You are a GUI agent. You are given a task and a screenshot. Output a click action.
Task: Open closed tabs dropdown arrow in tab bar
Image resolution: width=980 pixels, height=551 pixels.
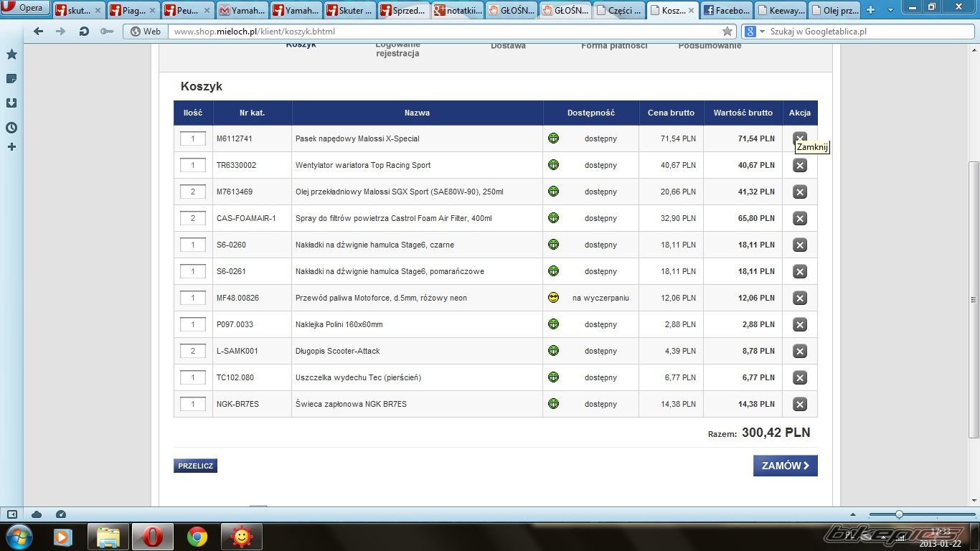coord(890,9)
